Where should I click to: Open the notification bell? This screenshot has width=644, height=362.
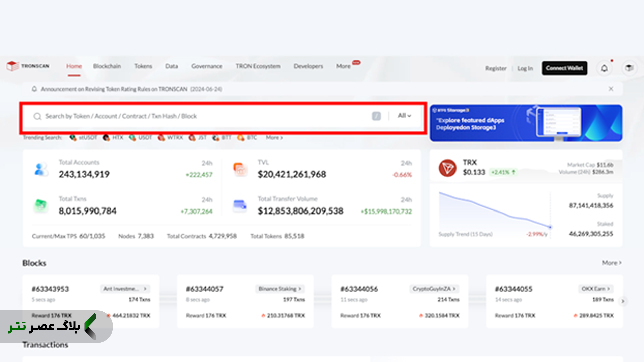point(604,68)
